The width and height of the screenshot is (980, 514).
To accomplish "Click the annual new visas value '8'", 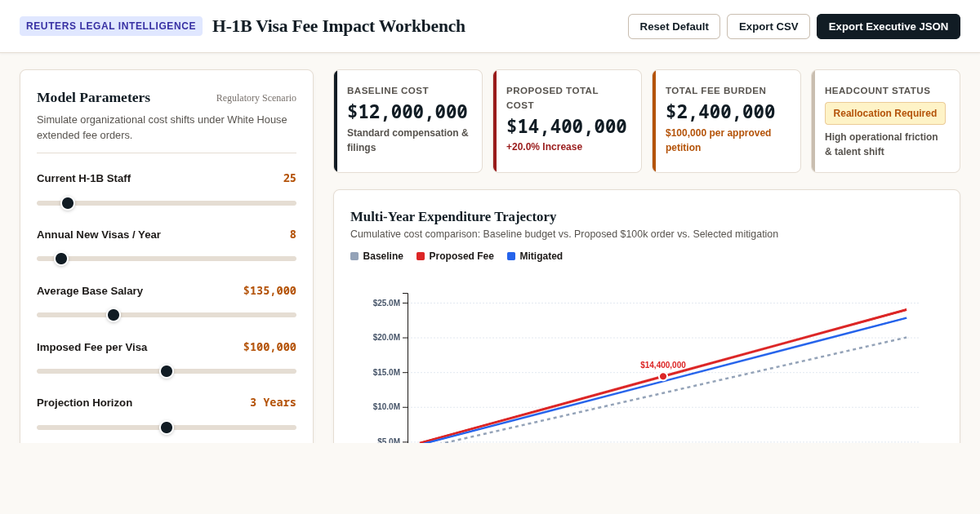I will click(x=293, y=234).
